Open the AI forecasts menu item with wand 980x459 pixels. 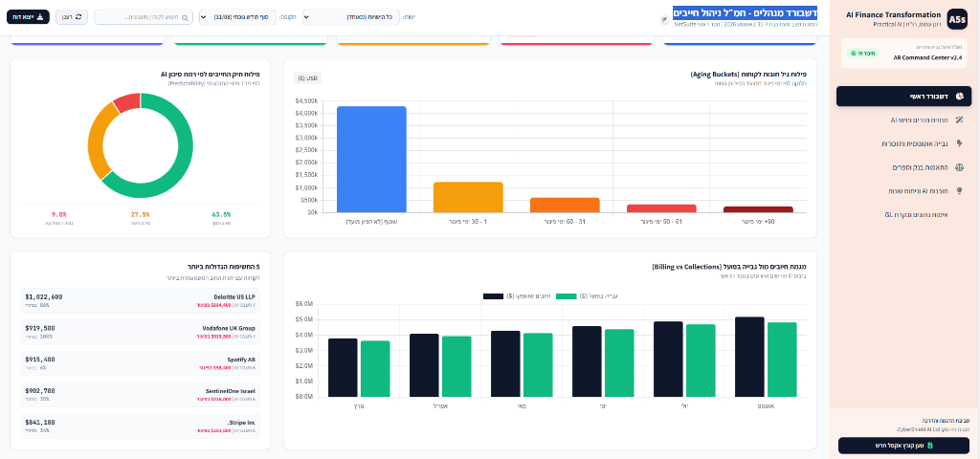(903, 120)
